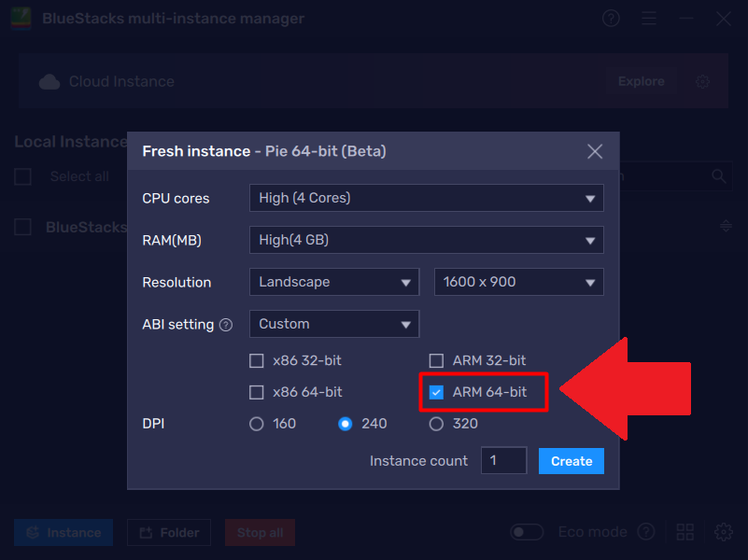Open the 1600 x 900 resolution dropdown

[x=519, y=282]
